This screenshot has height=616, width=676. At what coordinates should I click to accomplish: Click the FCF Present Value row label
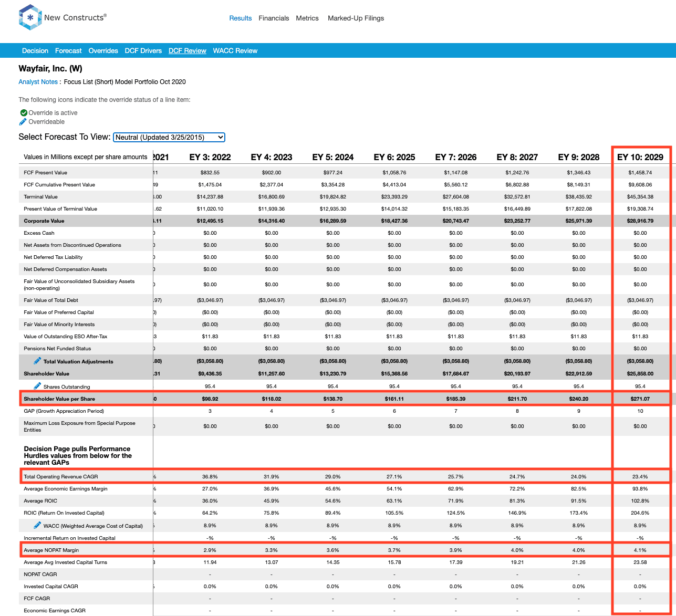46,173
